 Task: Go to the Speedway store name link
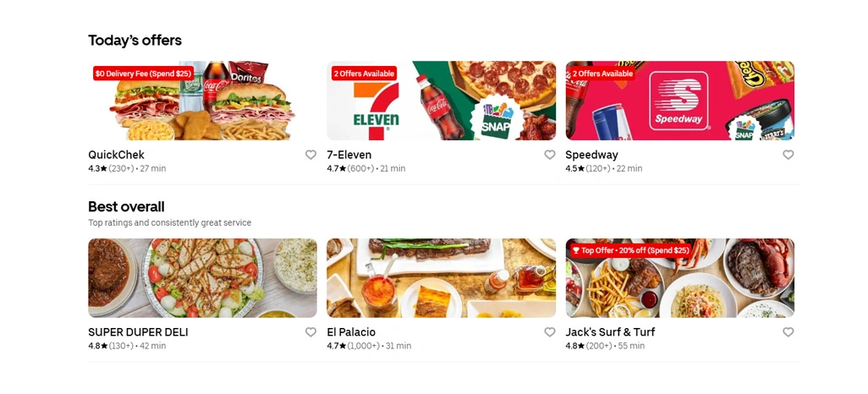point(591,155)
